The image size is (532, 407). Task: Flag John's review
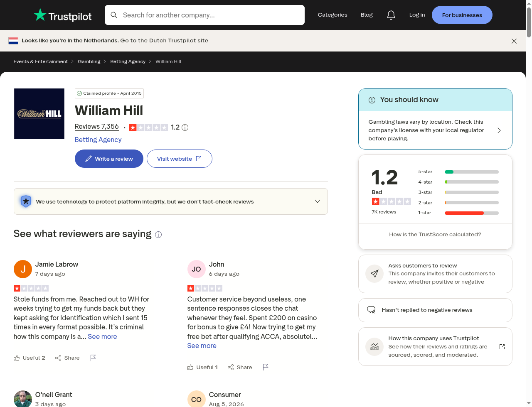[266, 367]
